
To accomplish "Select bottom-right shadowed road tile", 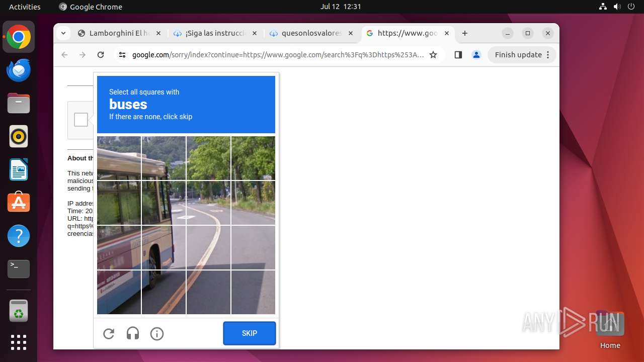I will [x=253, y=292].
